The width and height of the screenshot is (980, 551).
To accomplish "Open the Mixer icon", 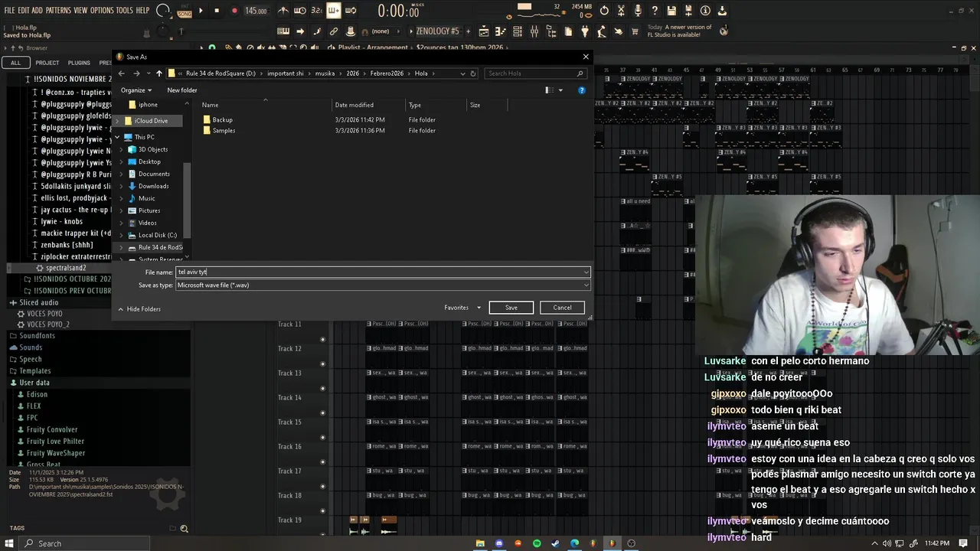I will click(x=534, y=31).
